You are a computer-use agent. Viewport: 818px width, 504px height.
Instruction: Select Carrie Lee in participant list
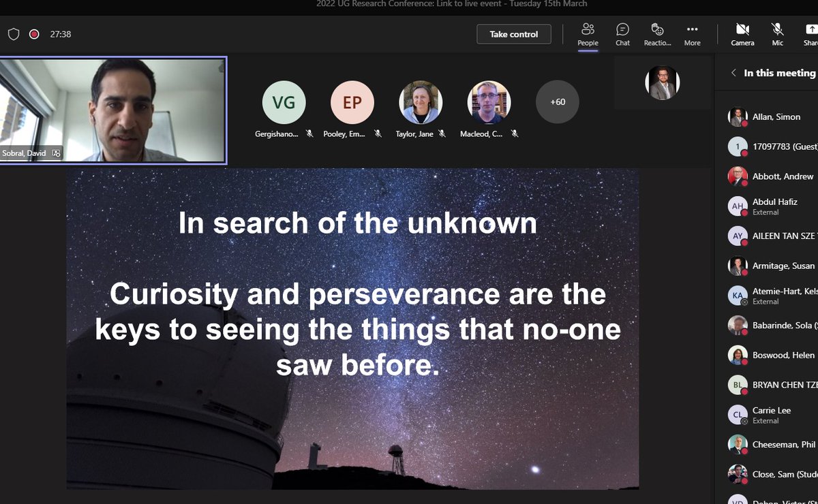772,415
